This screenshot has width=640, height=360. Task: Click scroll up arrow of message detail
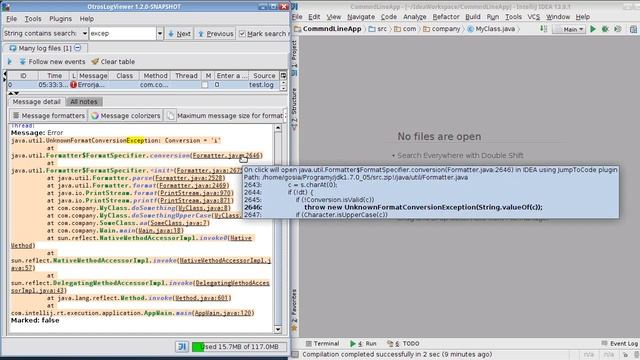click(278, 128)
